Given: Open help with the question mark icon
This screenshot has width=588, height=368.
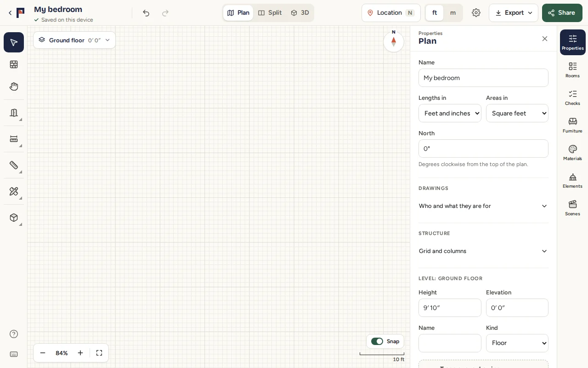Looking at the screenshot, I should point(14,334).
